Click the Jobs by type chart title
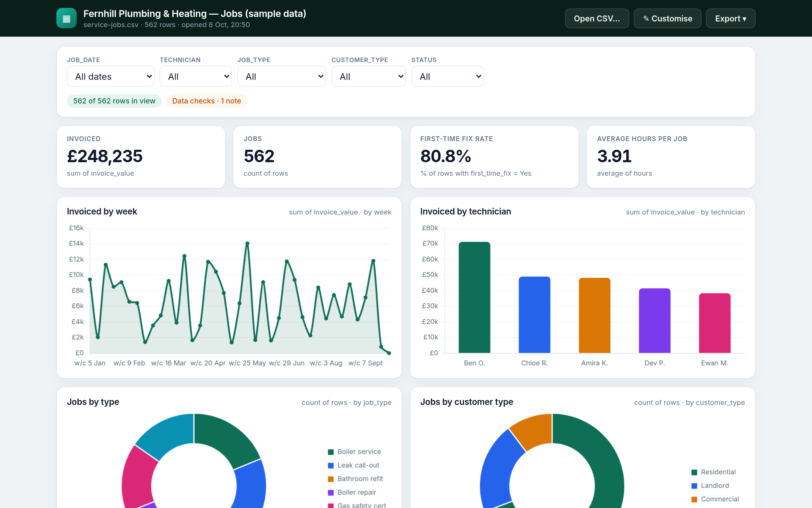 tap(93, 402)
